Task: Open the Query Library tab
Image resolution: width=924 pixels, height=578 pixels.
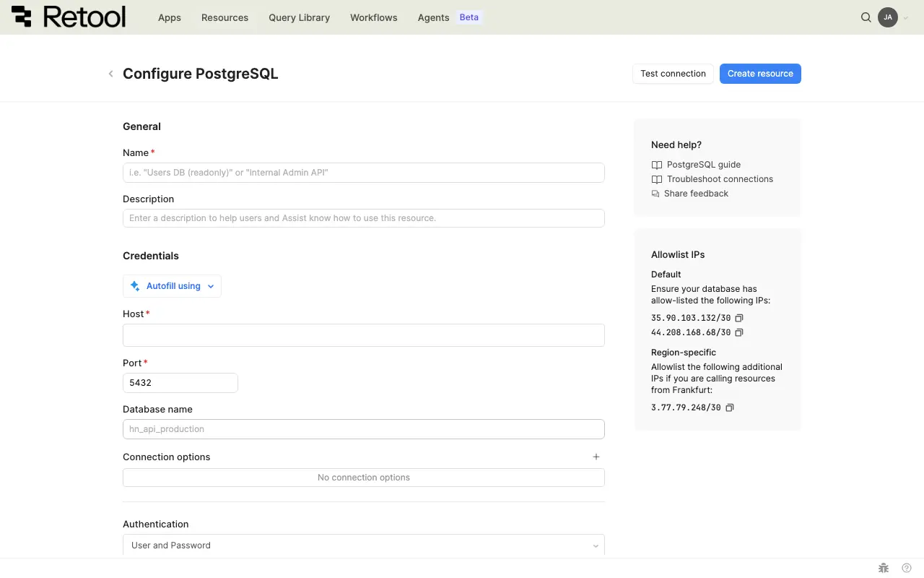Action: [299, 17]
